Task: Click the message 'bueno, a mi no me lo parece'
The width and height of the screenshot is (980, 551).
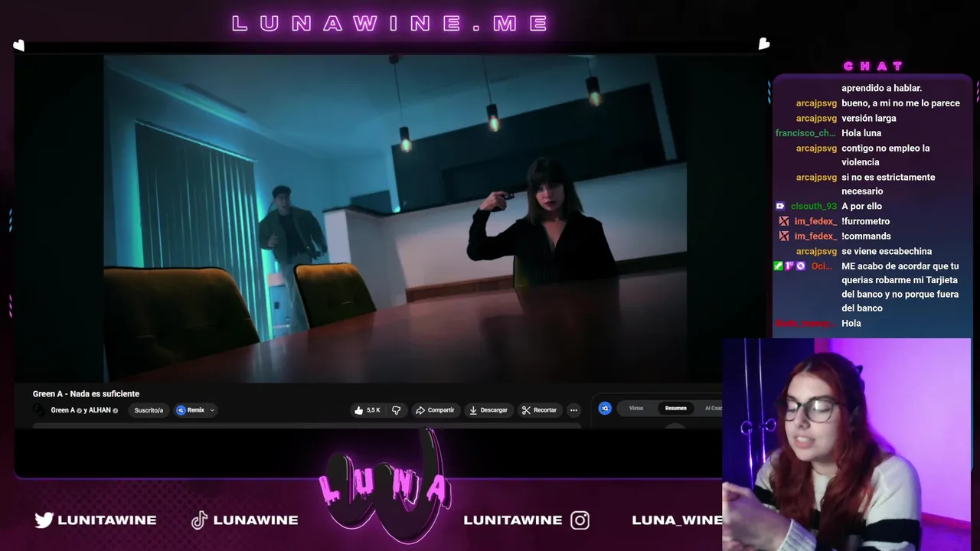Action: [x=900, y=103]
